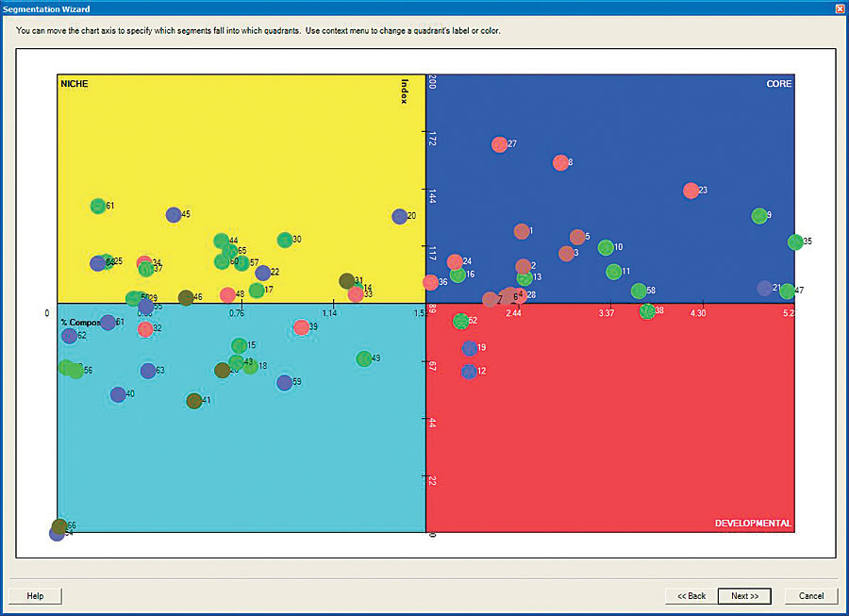Click the segment 22 purple point
The width and height of the screenshot is (849, 616).
click(262, 273)
